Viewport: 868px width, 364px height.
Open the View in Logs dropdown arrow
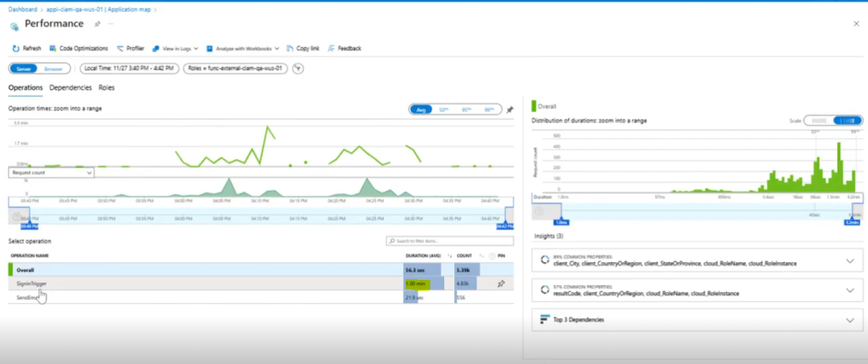pyautogui.click(x=196, y=48)
